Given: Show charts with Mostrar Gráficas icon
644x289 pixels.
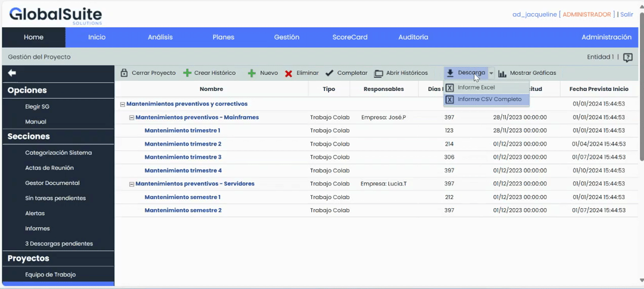Looking at the screenshot, I should [502, 74].
